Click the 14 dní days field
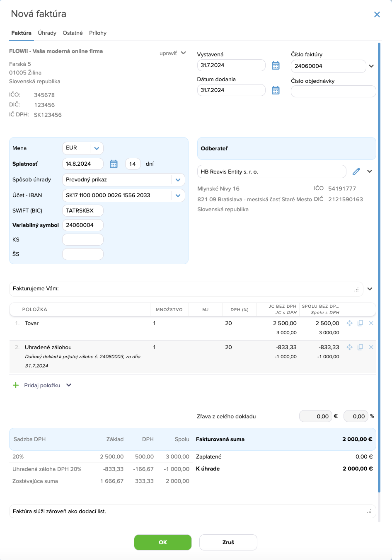 [133, 164]
